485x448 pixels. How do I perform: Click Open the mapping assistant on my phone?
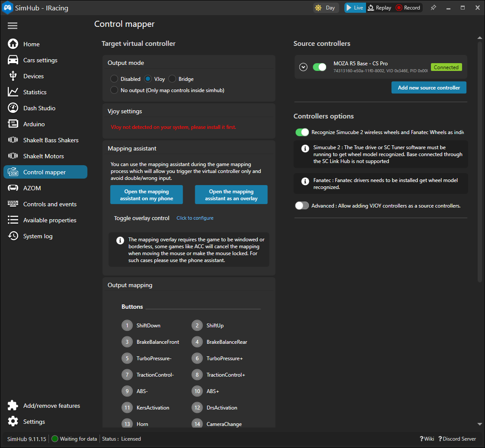tap(146, 195)
